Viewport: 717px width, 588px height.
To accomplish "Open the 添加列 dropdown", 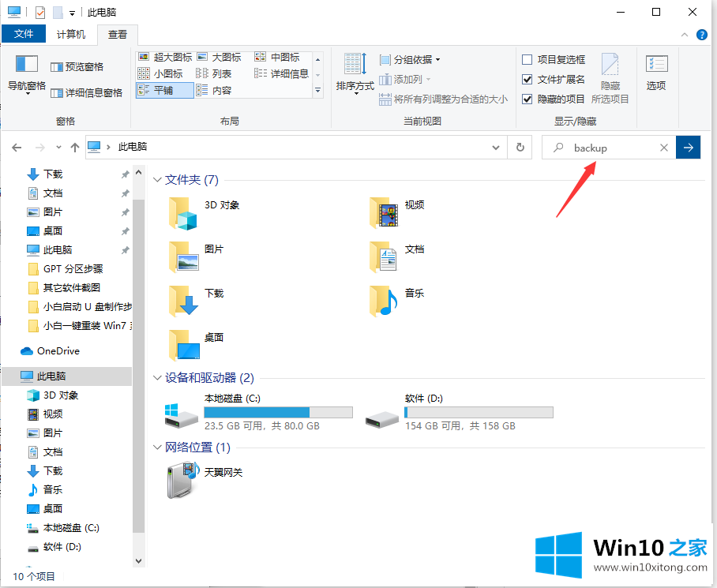I will click(405, 80).
